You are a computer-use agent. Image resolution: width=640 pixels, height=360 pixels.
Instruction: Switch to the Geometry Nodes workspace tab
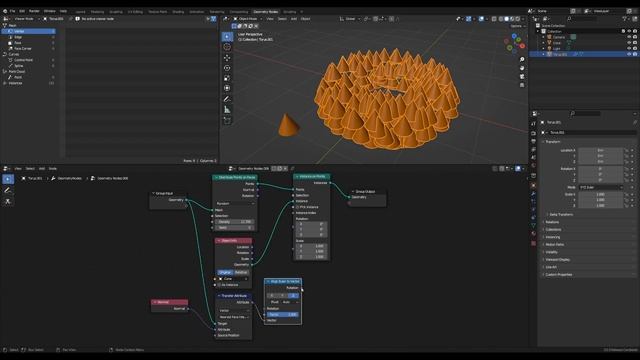266,12
